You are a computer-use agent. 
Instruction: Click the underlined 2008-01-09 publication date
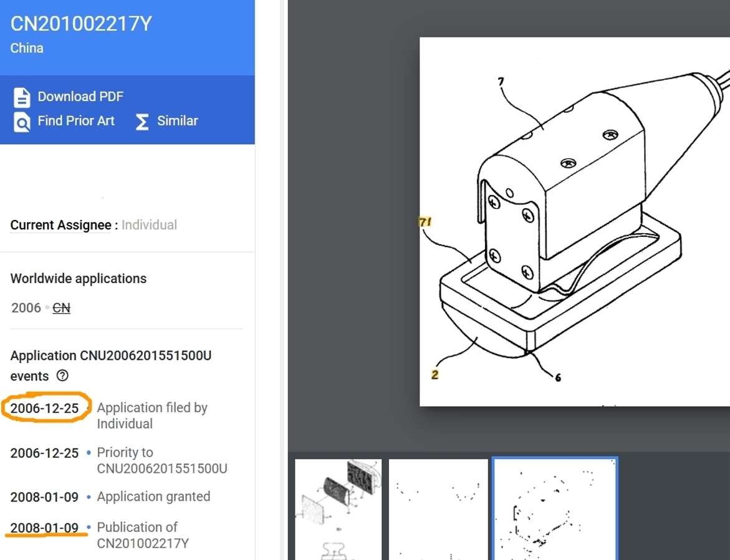click(45, 528)
